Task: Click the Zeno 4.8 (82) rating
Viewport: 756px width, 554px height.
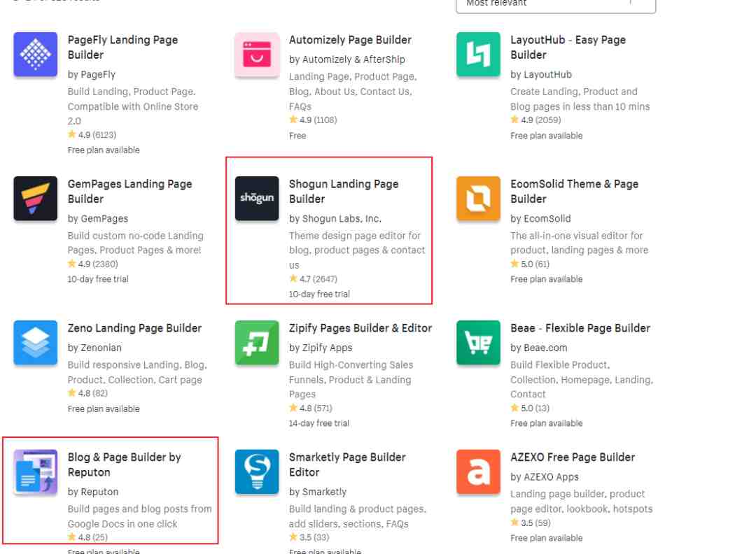Action: coord(87,393)
